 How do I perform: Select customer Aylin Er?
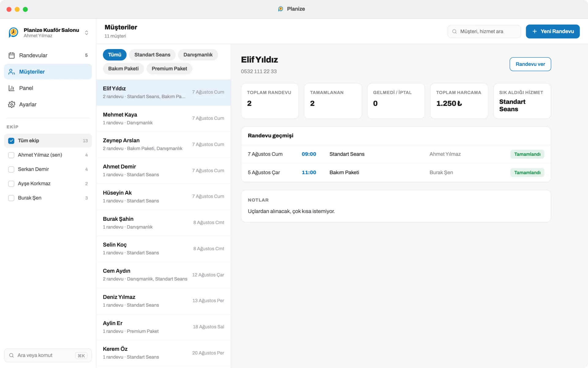point(164,327)
